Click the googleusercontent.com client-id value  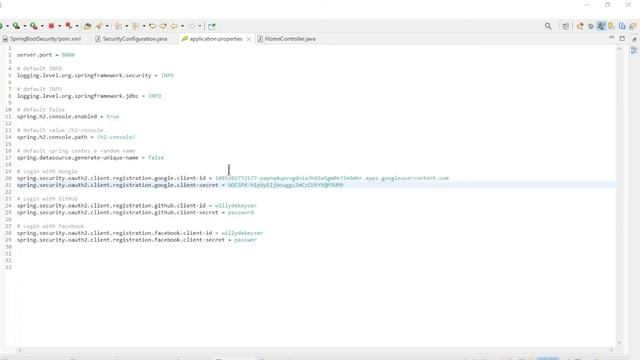point(332,178)
